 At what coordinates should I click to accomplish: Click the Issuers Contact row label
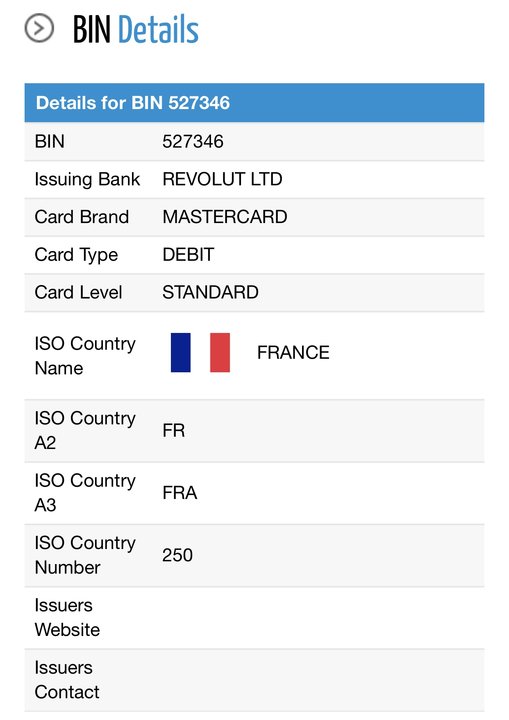[x=67, y=680]
